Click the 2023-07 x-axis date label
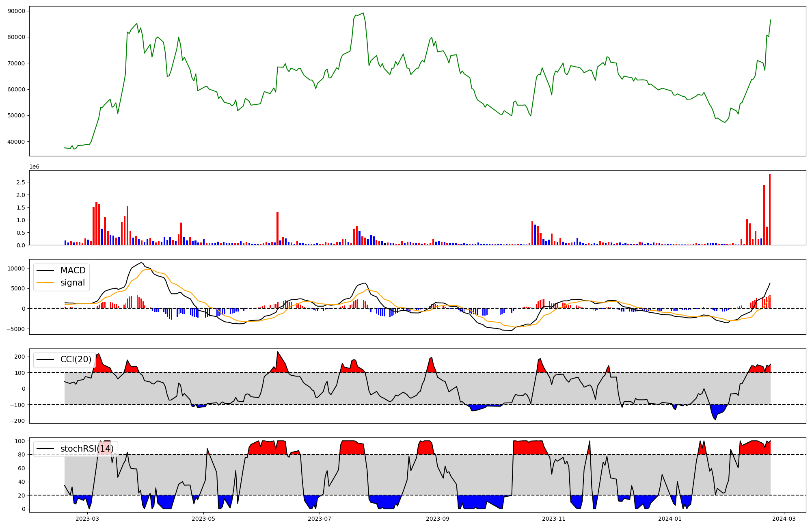 tap(320, 519)
